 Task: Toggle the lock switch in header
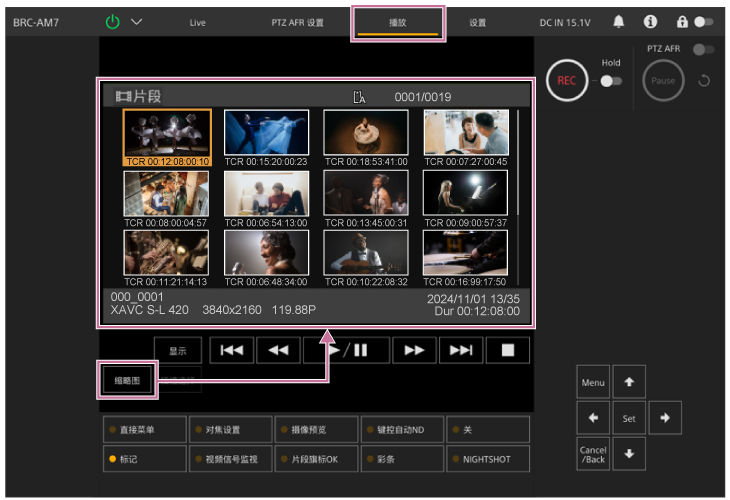coord(703,21)
